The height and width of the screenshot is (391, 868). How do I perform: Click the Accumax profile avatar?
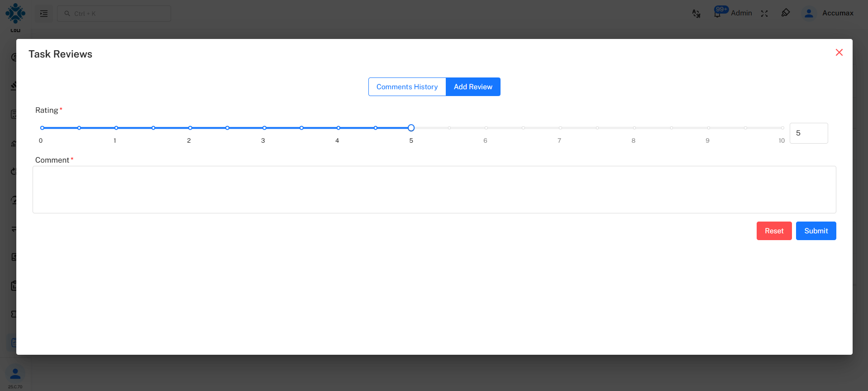tap(809, 13)
